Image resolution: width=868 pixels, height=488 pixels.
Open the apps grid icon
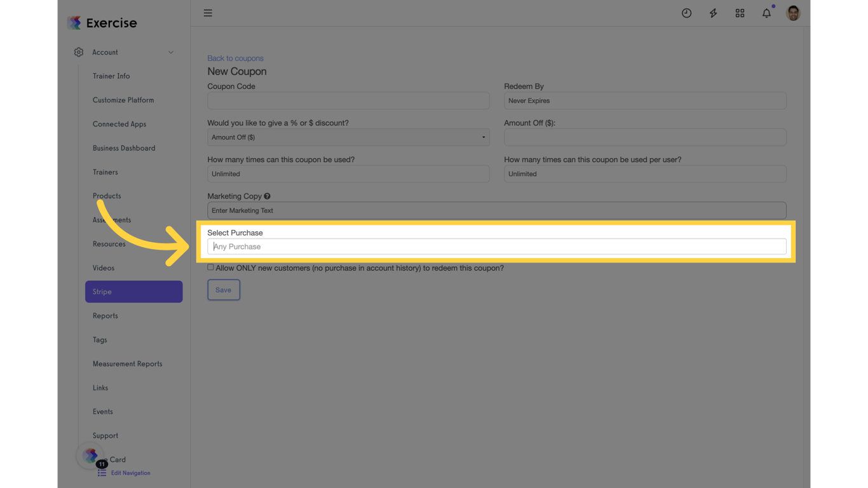[740, 13]
